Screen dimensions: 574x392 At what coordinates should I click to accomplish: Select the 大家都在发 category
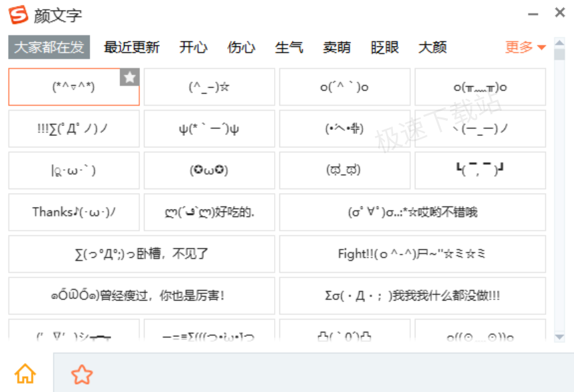point(48,47)
